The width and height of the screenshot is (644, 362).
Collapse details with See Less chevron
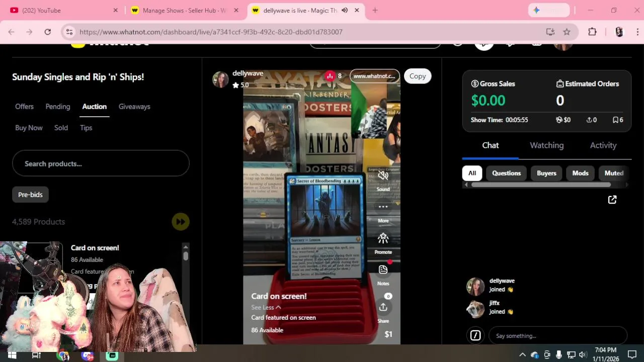pos(278,307)
